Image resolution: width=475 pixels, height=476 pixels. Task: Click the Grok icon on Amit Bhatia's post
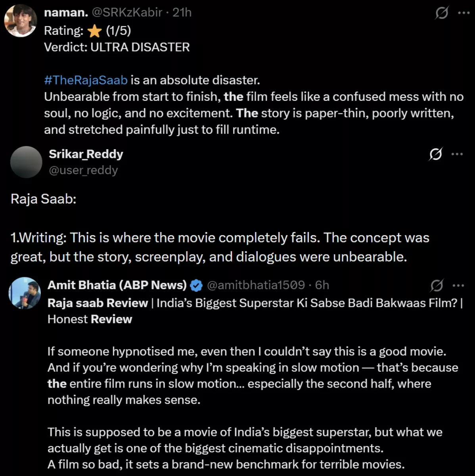click(437, 285)
